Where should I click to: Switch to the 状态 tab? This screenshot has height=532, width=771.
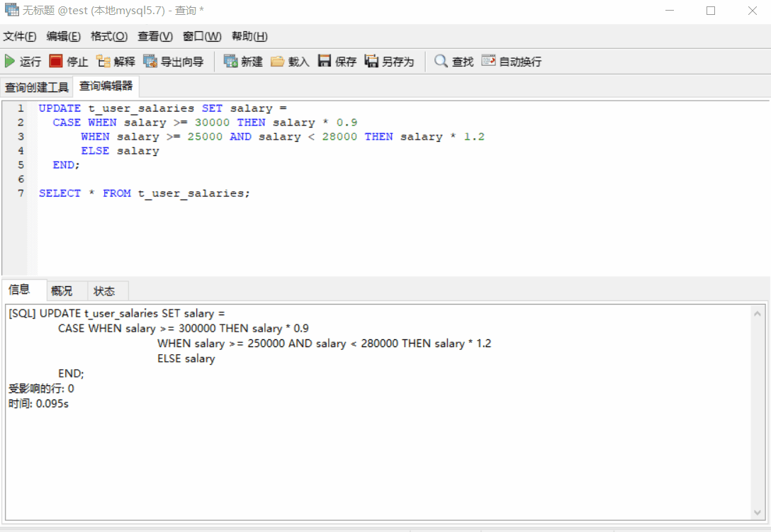[105, 290]
